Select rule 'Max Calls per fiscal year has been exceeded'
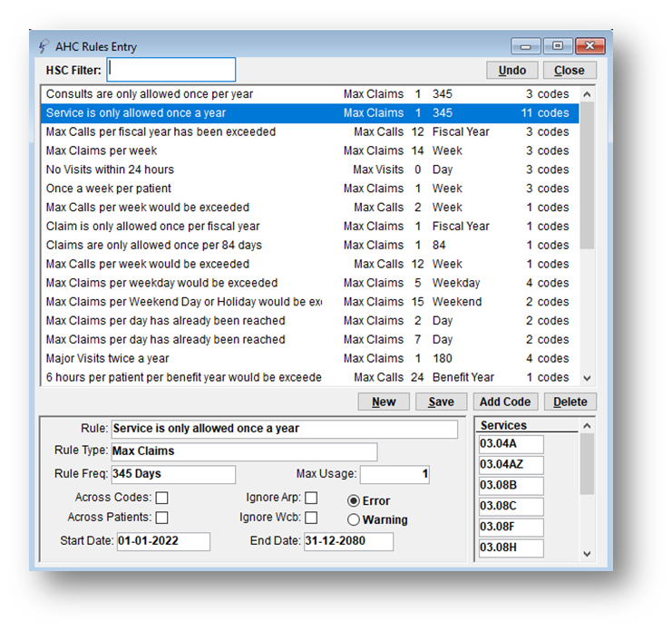The image size is (672, 630). coord(310,132)
